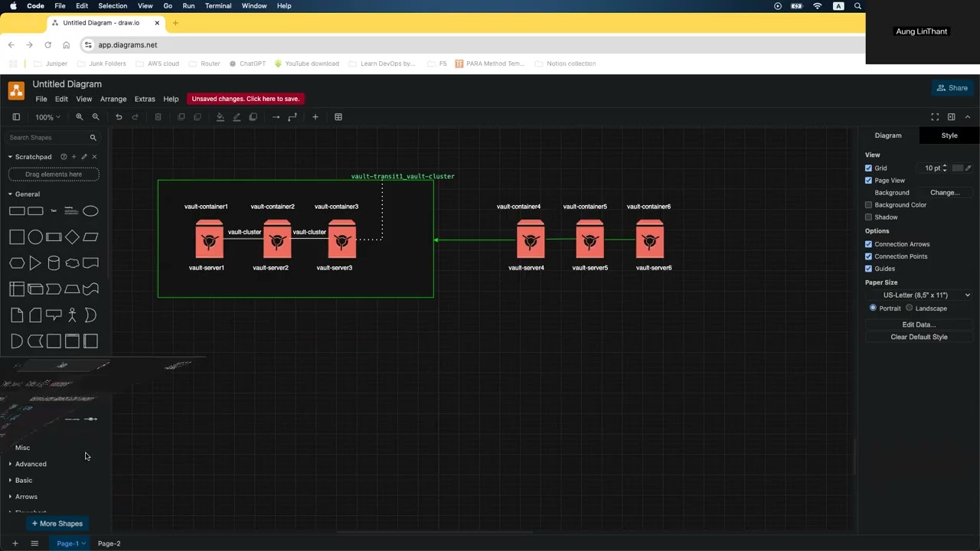The width and height of the screenshot is (980, 551).
Task: Uncheck the Page View checkbox
Action: [868, 181]
